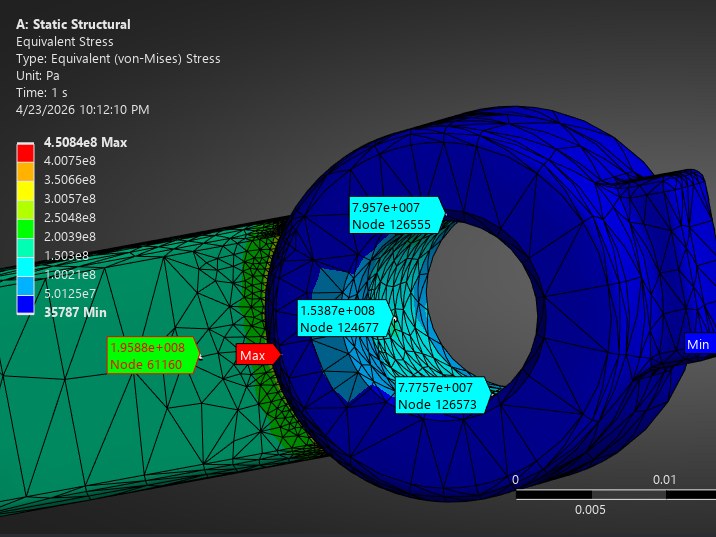This screenshot has height=537, width=716.
Task: Click the yellow legend color band
Action: (26, 191)
